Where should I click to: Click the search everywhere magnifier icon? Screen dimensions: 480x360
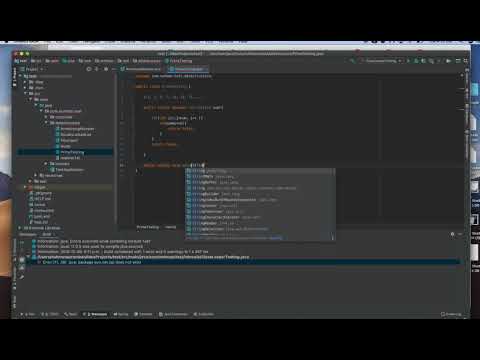point(466,61)
